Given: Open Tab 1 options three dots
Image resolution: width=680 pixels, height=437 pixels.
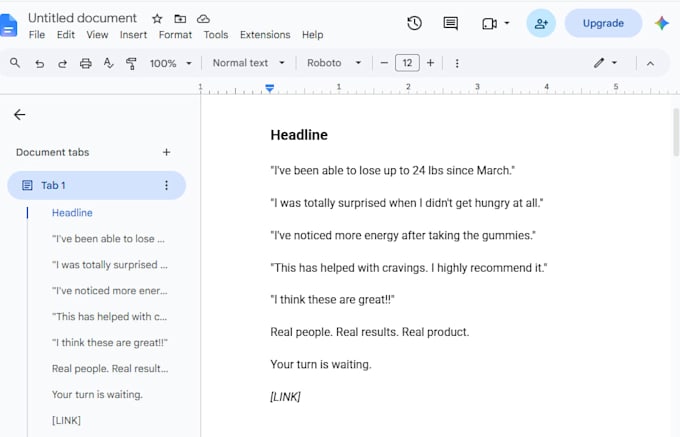Looking at the screenshot, I should click(x=166, y=186).
